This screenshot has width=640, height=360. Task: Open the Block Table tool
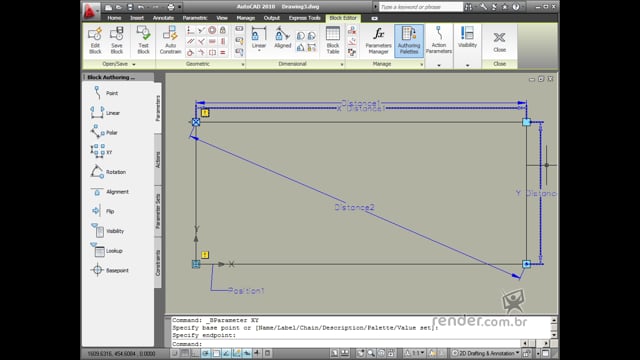(333, 40)
